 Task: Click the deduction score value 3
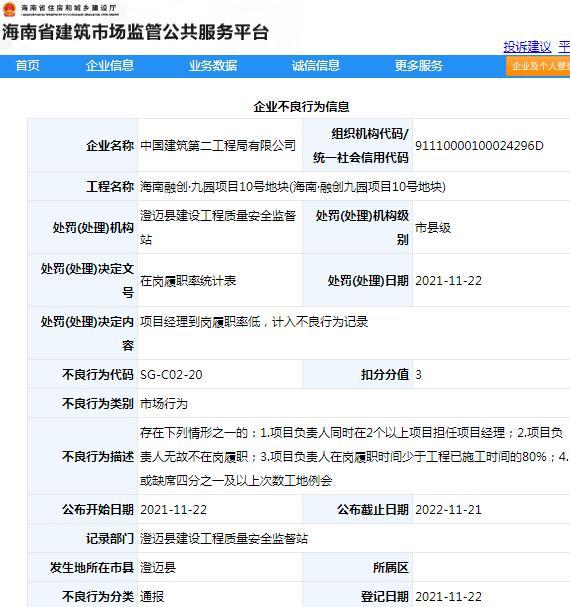(418, 375)
